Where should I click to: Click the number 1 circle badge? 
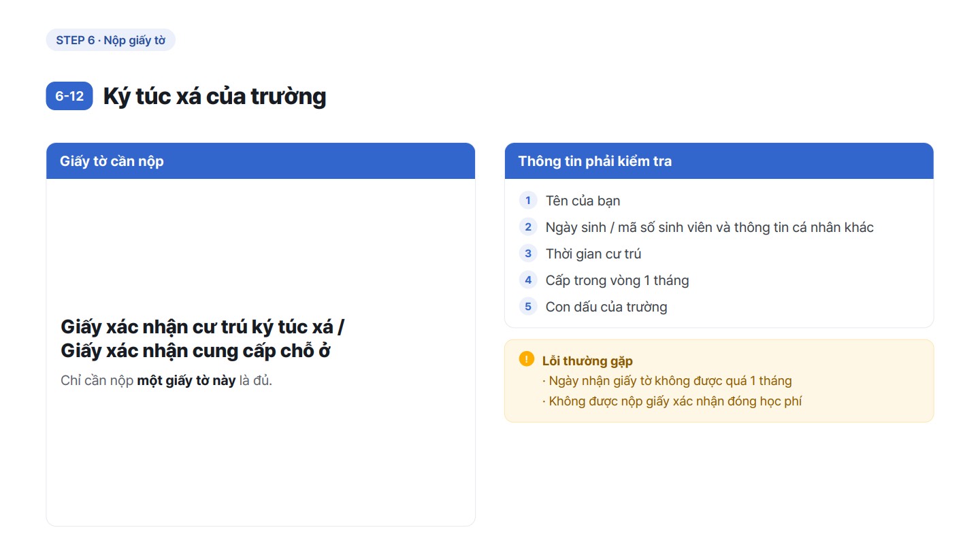[528, 201]
